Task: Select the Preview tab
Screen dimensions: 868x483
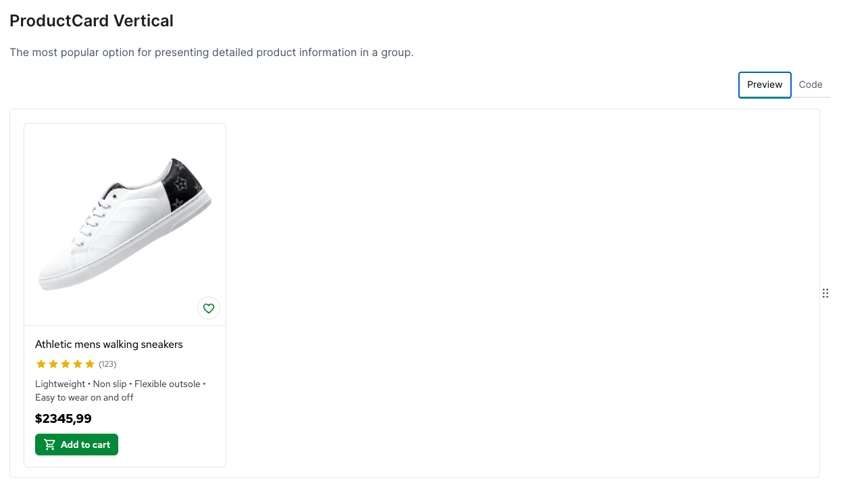Action: coord(764,84)
